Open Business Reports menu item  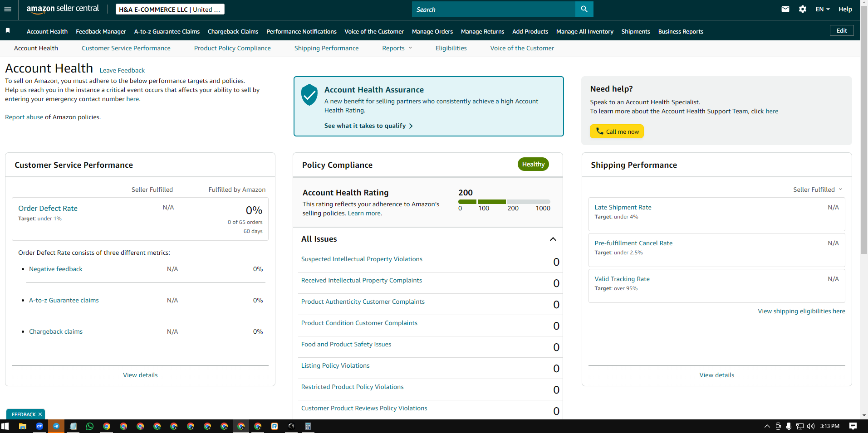click(681, 31)
